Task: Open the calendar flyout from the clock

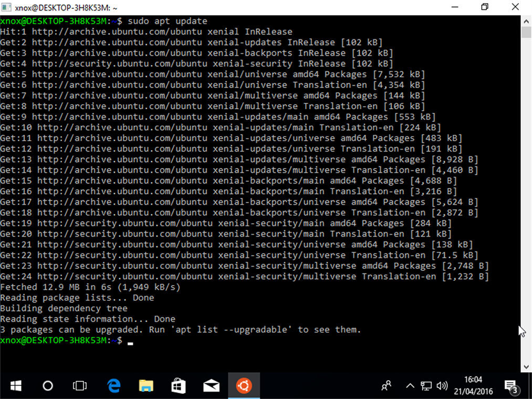Action: 474,386
